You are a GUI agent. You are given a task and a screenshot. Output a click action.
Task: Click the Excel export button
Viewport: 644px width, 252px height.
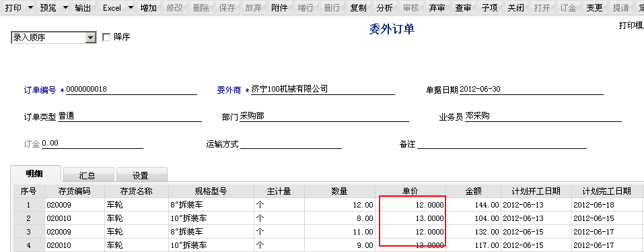click(112, 8)
